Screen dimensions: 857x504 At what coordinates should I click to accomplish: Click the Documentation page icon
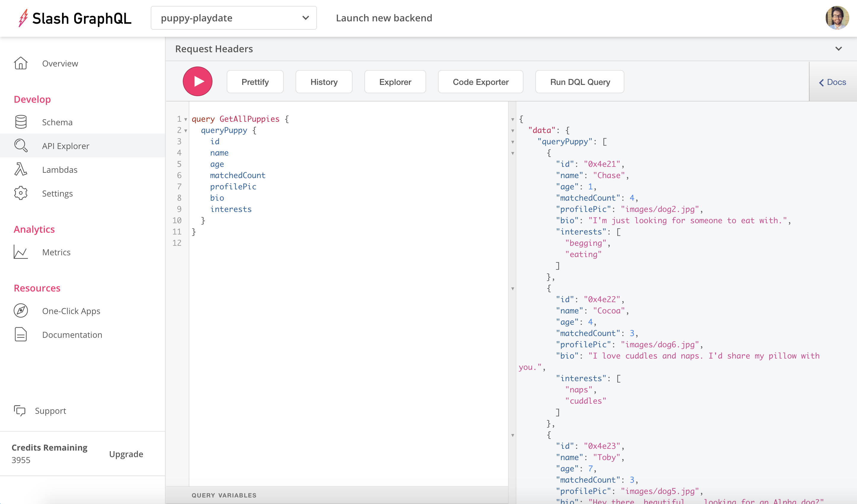click(x=21, y=335)
